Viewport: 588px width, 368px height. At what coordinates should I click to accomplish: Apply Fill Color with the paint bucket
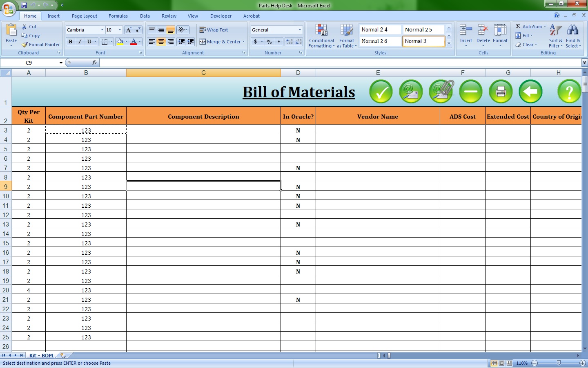click(x=120, y=42)
